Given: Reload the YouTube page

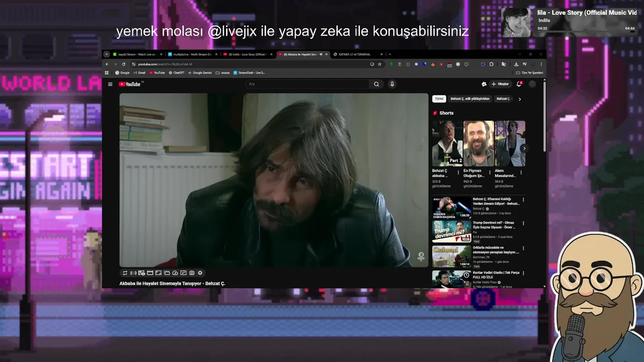Looking at the screenshot, I should pos(124,64).
